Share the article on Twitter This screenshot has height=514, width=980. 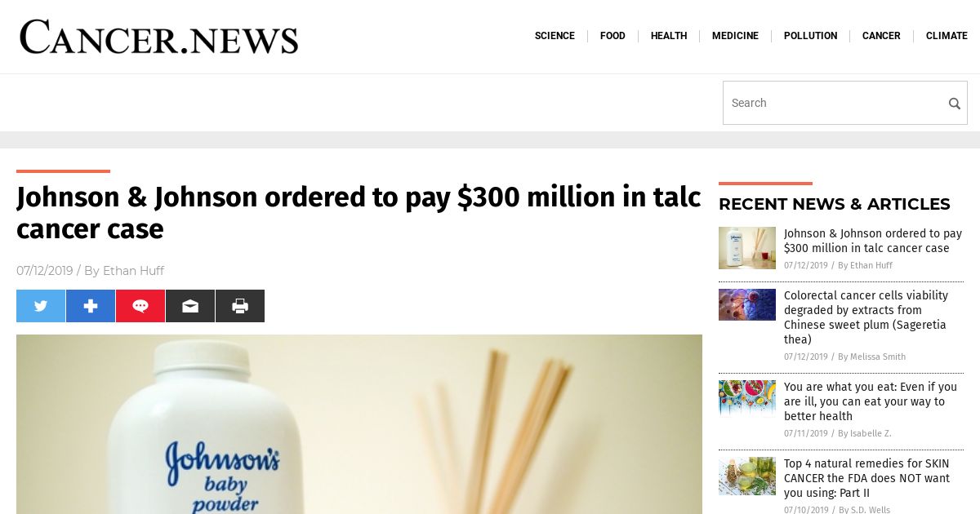pyautogui.click(x=41, y=306)
